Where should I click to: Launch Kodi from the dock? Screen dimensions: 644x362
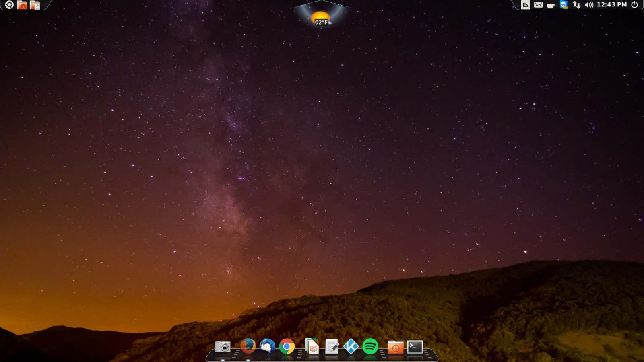click(351, 346)
